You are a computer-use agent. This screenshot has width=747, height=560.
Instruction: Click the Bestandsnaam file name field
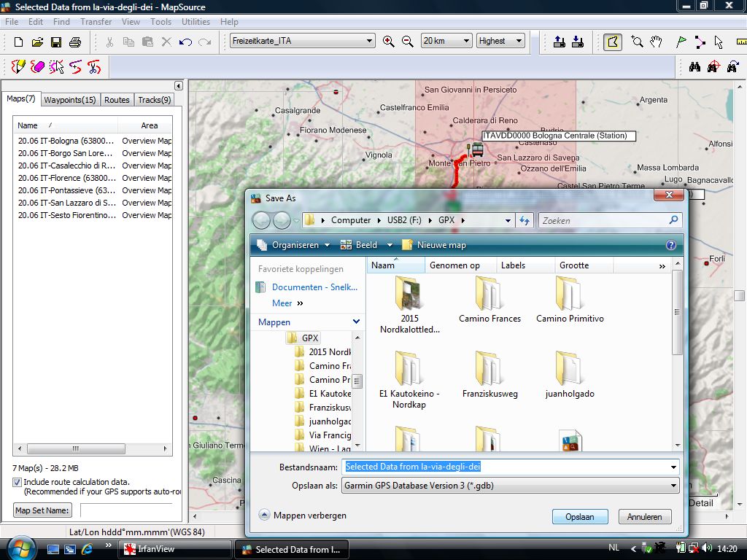[x=503, y=467]
